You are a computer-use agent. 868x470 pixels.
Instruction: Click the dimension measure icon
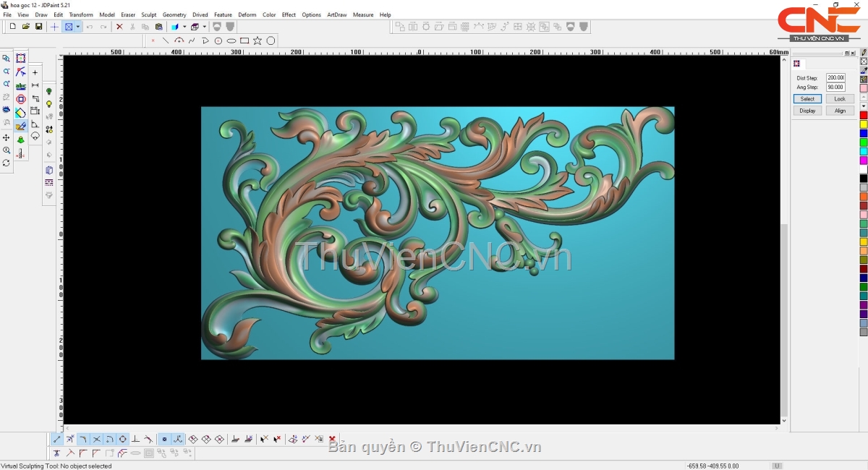click(35, 85)
